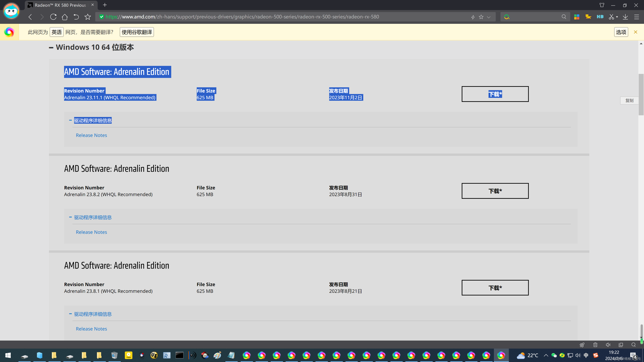Screen dimensions: 644x362
Task: Click the page vertical scrollbar thumb
Action: 641,94
